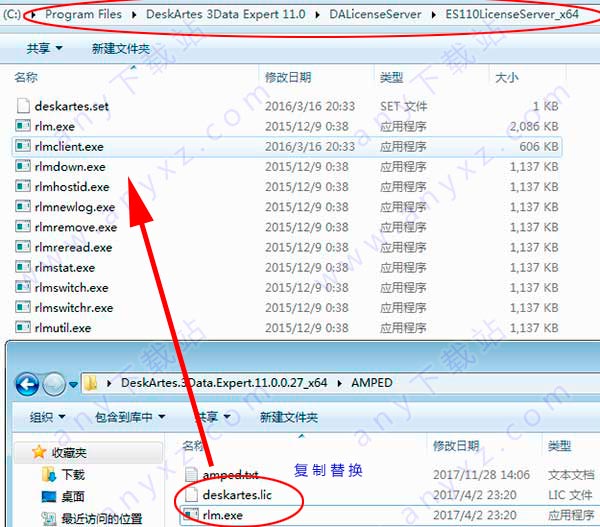Image resolution: width=600 pixels, height=527 pixels.
Task: Select the file name rlmclient.exe
Action: 69,147
